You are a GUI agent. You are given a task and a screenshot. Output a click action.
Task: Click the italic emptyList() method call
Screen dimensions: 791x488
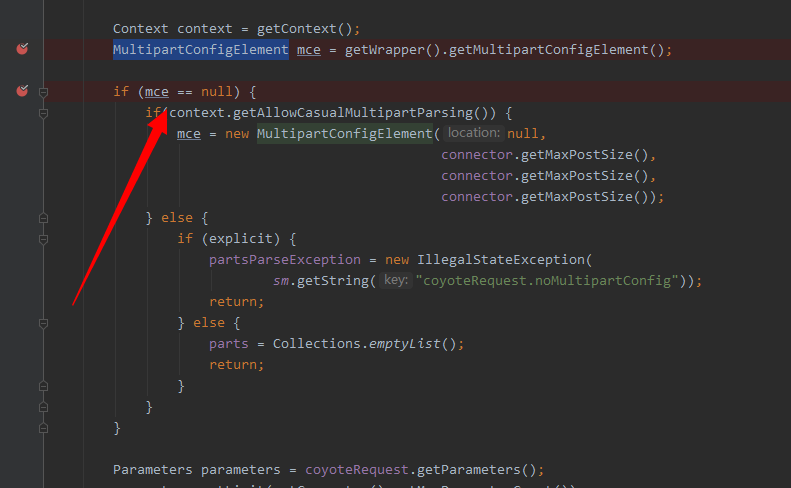coord(412,344)
